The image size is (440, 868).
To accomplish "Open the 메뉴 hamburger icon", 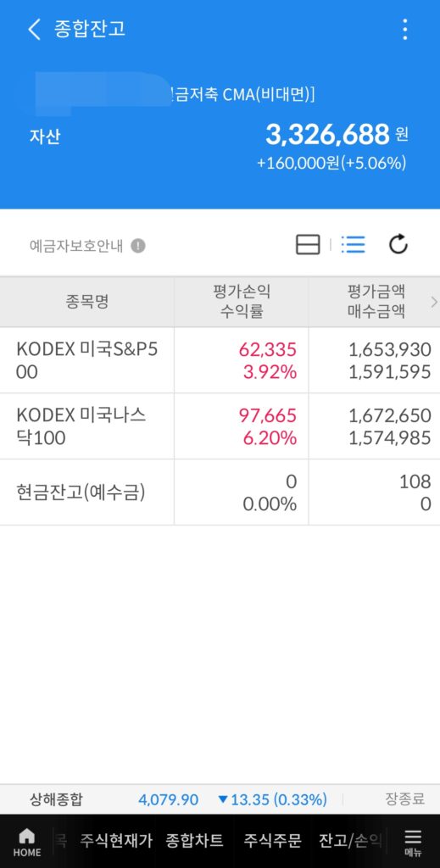I will [x=413, y=843].
